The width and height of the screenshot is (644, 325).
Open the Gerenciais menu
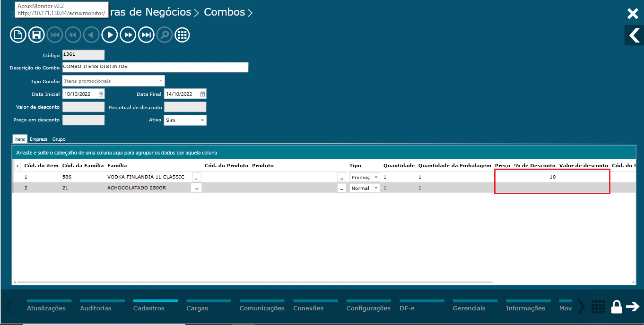pyautogui.click(x=469, y=308)
